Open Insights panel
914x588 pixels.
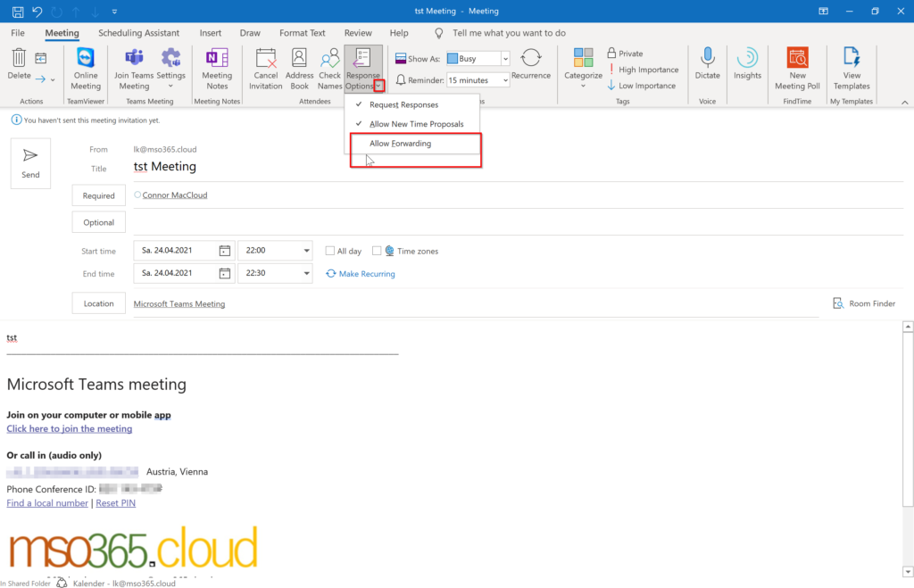coord(747,64)
